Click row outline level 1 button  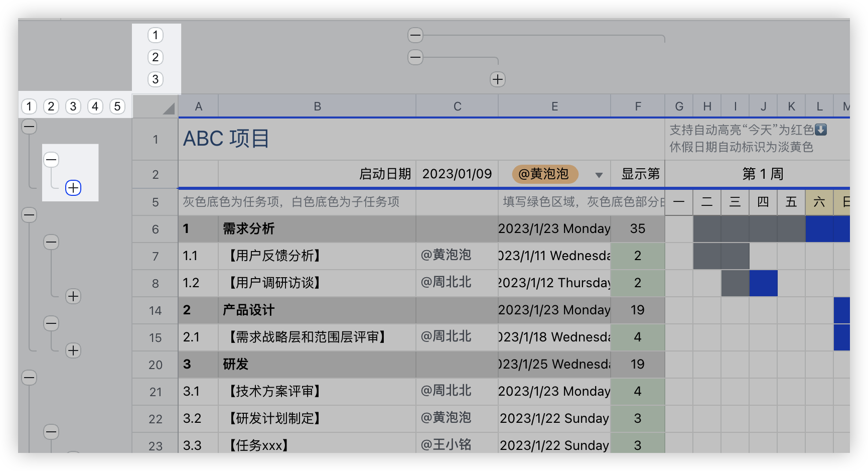29,106
